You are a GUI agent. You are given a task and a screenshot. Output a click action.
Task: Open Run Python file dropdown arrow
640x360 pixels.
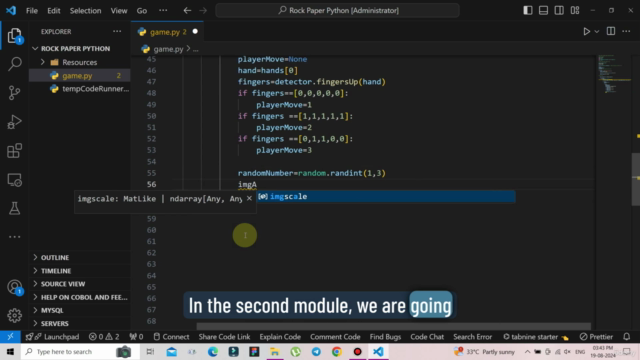click(x=597, y=31)
